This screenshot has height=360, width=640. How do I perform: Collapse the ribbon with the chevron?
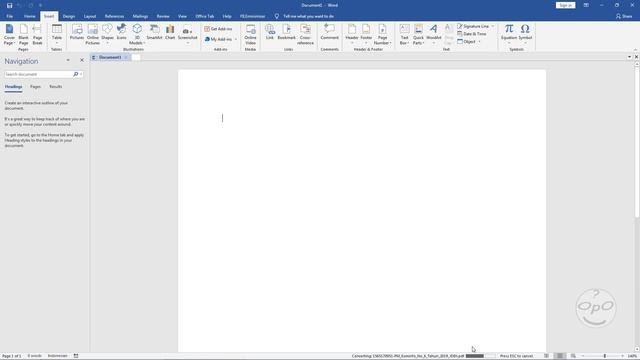pos(635,49)
